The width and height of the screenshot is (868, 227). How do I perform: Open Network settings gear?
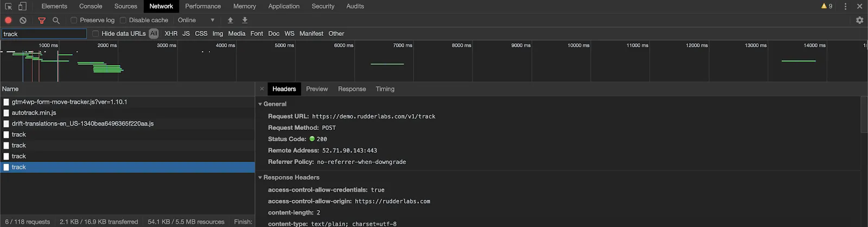point(859,20)
